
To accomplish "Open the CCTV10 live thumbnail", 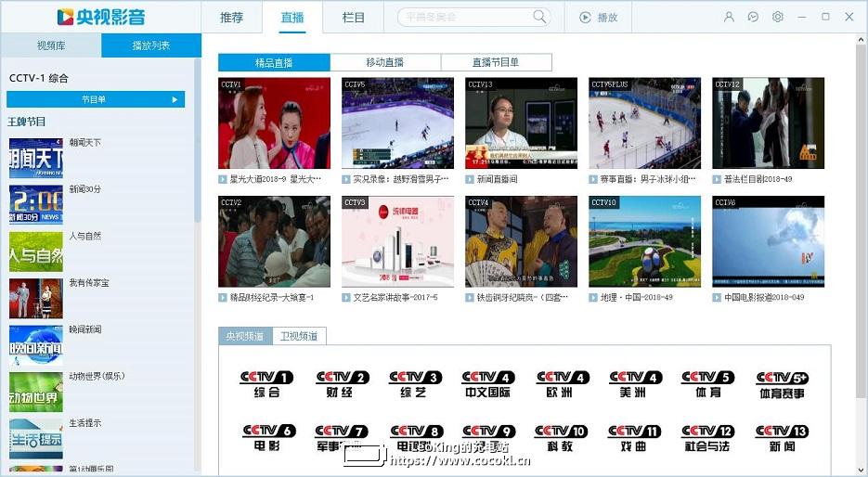I will click(x=644, y=241).
